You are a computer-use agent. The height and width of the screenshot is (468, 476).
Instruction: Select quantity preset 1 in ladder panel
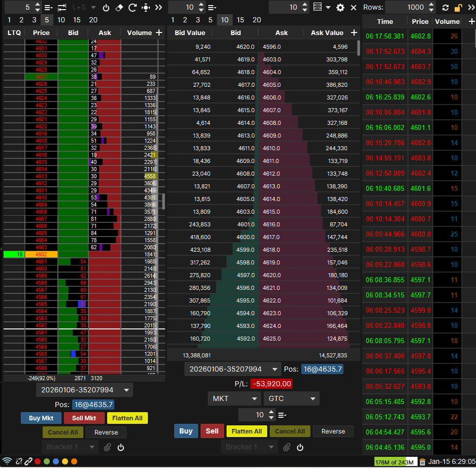(x=9, y=20)
